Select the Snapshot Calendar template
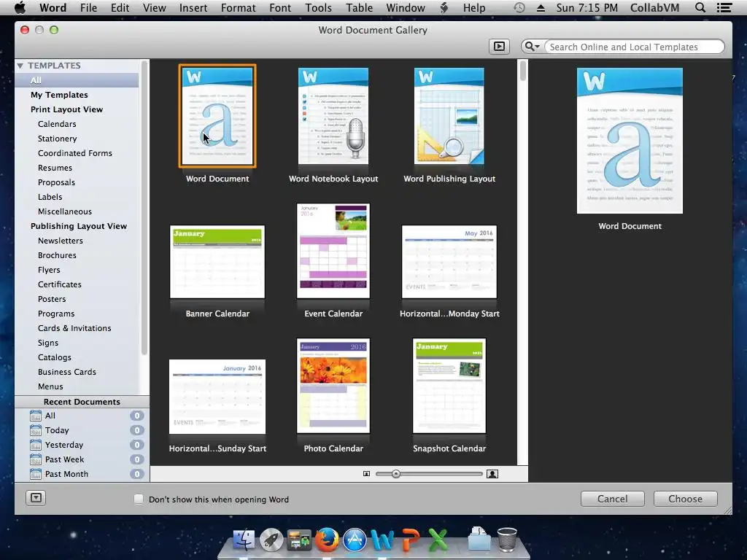This screenshot has width=747, height=560. (449, 386)
